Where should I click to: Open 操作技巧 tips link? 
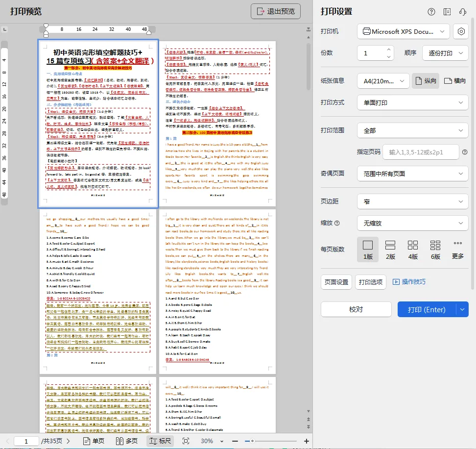[x=409, y=282]
